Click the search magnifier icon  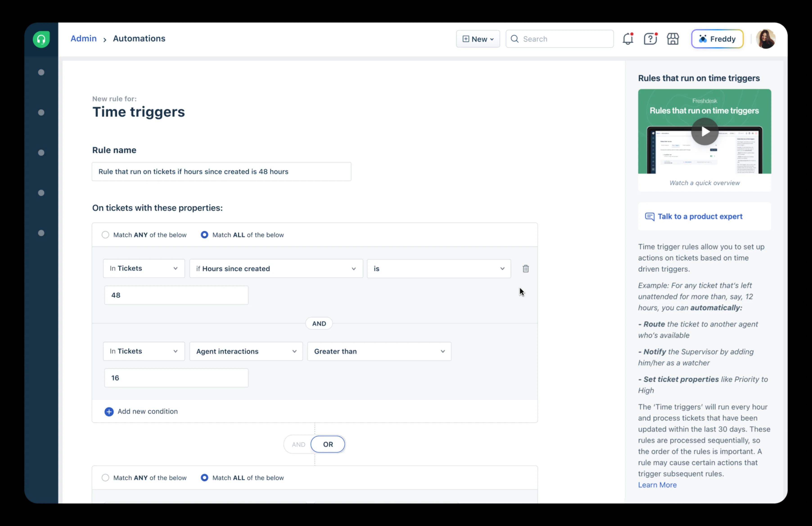(514, 39)
